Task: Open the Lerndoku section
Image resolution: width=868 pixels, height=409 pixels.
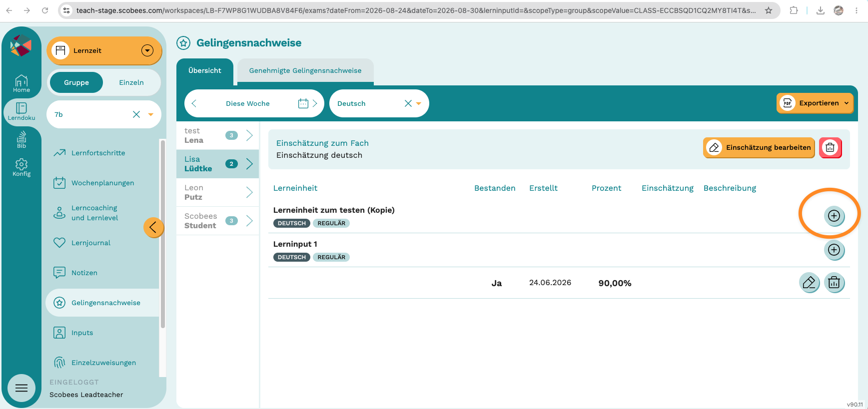Action: point(21,111)
